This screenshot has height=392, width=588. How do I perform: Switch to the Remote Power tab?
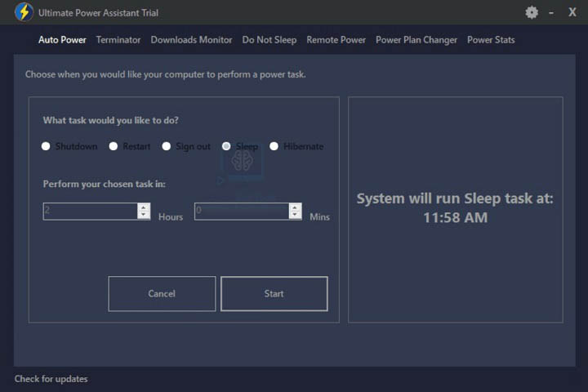click(336, 40)
